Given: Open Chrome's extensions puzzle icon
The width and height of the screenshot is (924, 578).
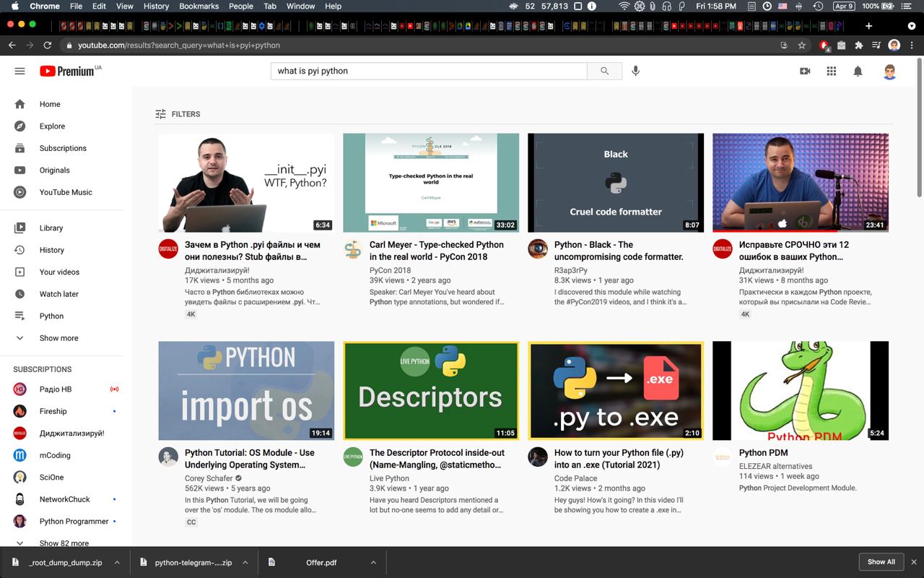Looking at the screenshot, I should click(858, 45).
